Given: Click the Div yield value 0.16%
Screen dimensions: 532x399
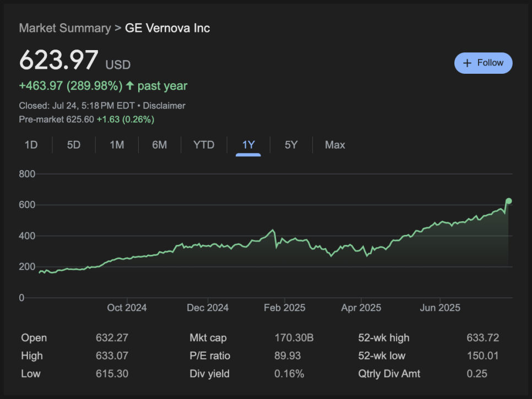Looking at the screenshot, I should (x=289, y=374).
